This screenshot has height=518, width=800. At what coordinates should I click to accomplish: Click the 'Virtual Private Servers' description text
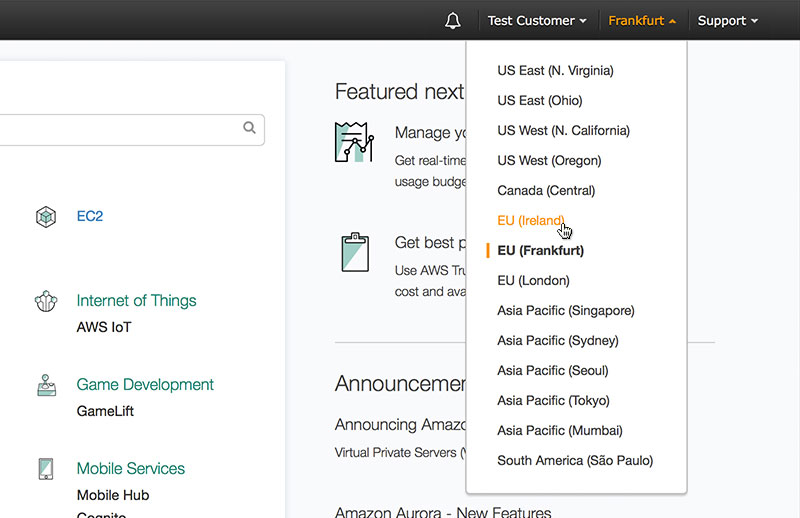[x=400, y=453]
